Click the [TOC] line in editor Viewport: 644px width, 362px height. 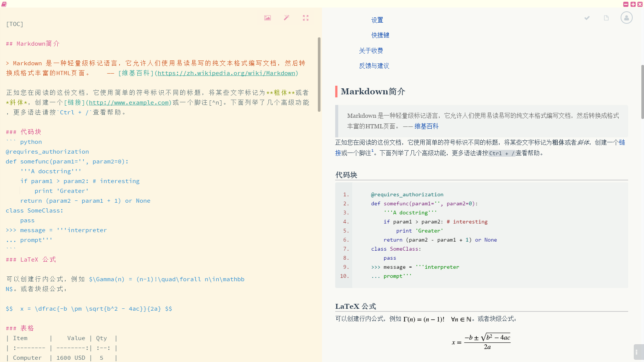click(x=15, y=24)
